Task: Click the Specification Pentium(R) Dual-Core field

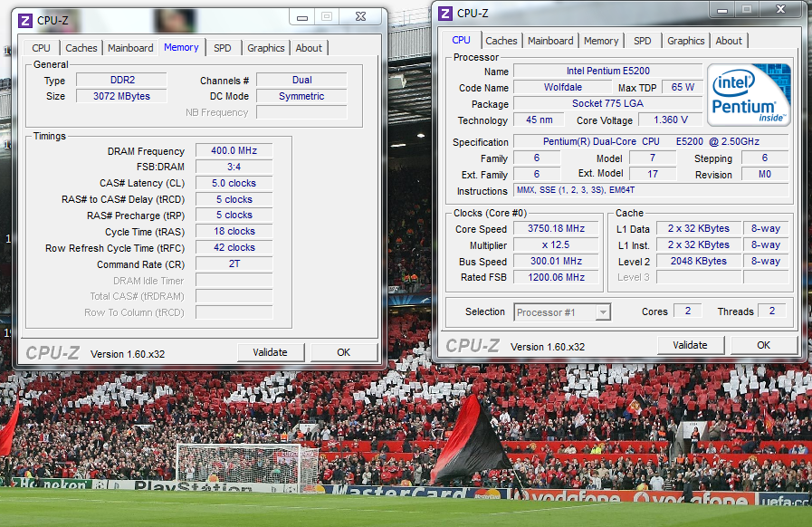Action: coord(651,141)
